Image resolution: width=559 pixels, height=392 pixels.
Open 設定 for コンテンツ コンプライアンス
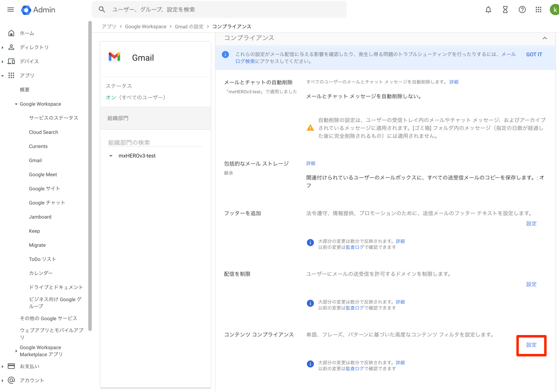531,345
